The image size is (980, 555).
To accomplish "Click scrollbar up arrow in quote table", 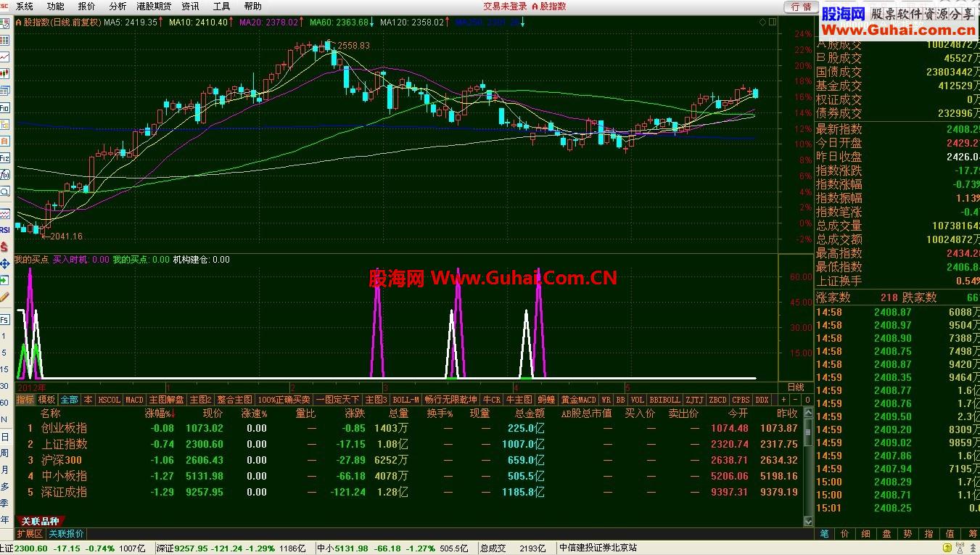I will click(x=808, y=413).
